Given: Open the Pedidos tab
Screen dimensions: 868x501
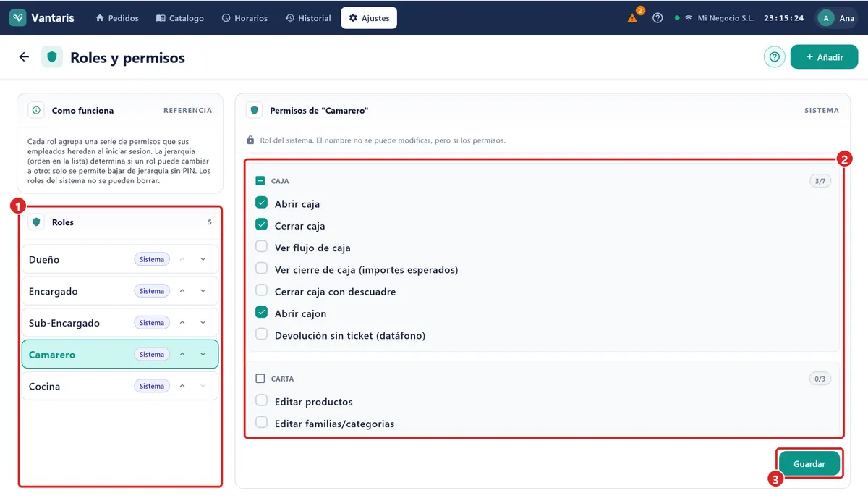Looking at the screenshot, I should [117, 18].
